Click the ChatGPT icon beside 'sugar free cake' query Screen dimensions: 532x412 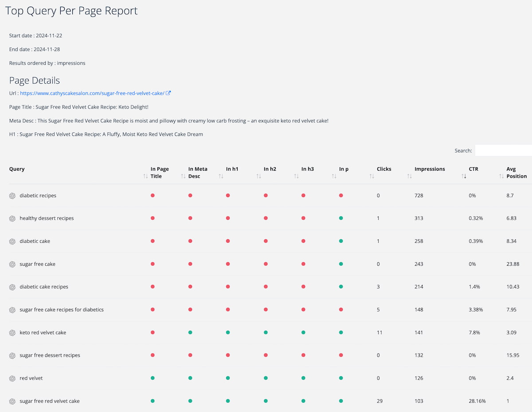click(12, 264)
